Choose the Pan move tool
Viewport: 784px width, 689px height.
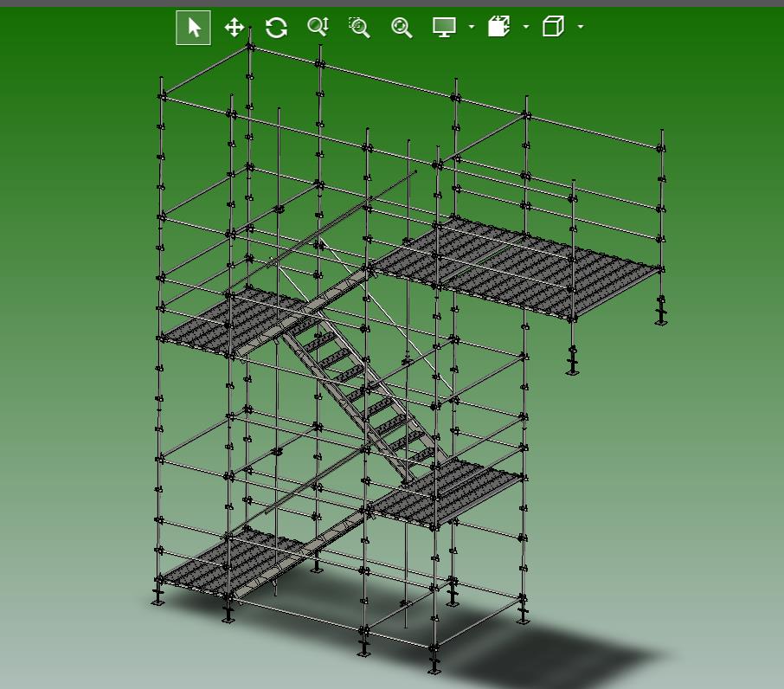tap(235, 28)
